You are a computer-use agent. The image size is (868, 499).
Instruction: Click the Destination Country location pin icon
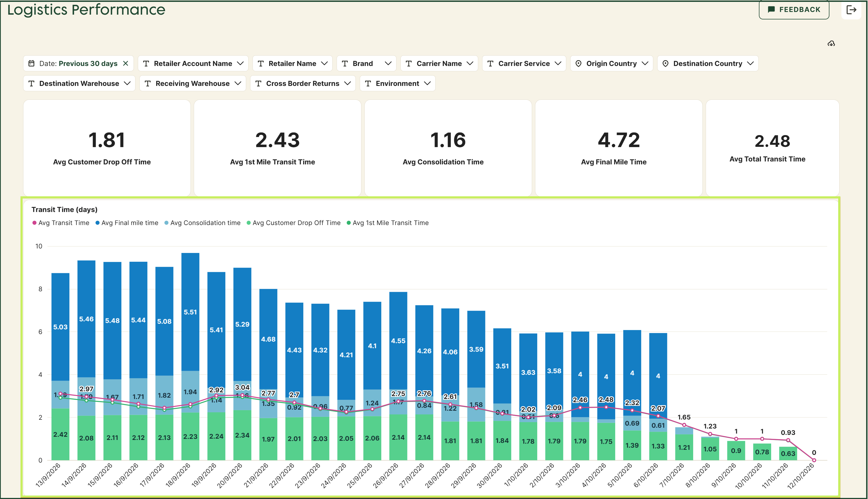(x=666, y=63)
